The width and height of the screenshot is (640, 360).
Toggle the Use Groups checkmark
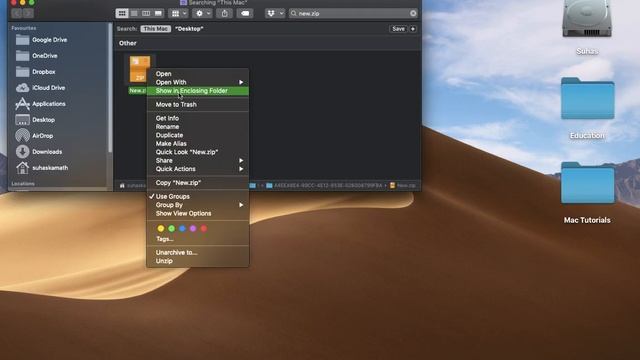pyautogui.click(x=198, y=197)
